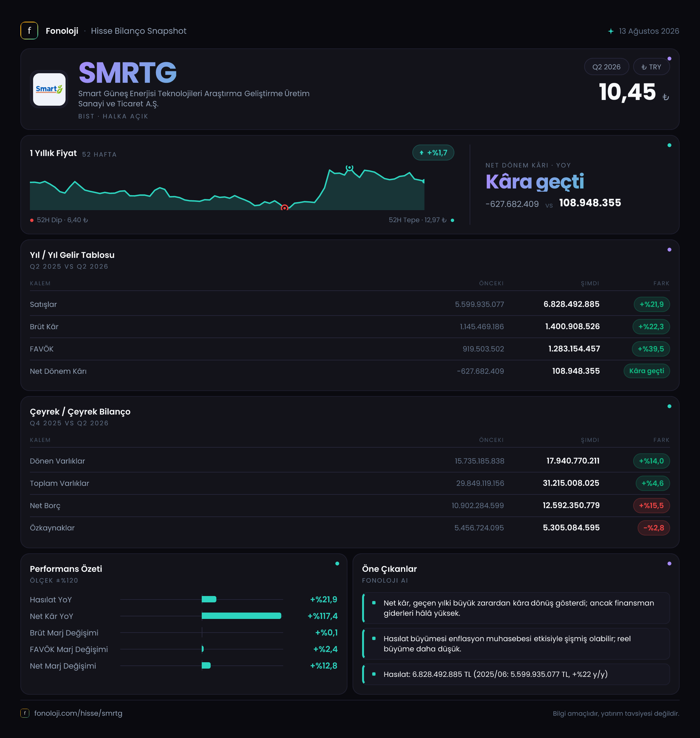Click the +%1,7 price change badge

pos(433,153)
